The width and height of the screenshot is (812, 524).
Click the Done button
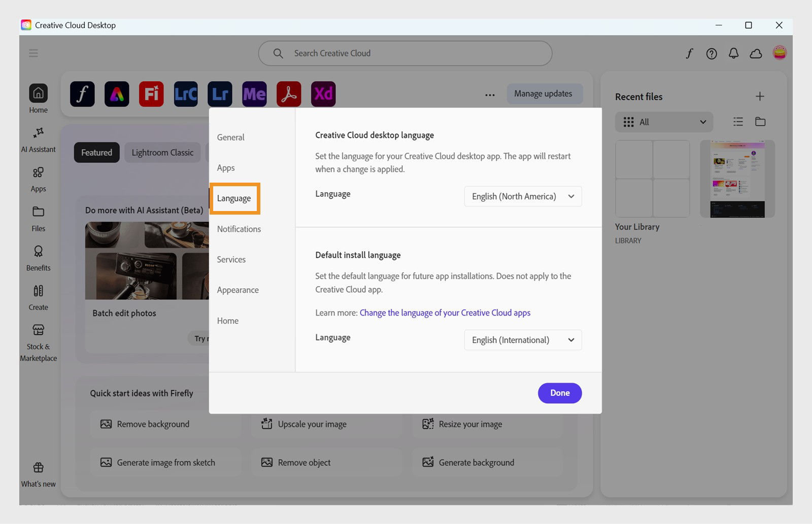coord(560,393)
